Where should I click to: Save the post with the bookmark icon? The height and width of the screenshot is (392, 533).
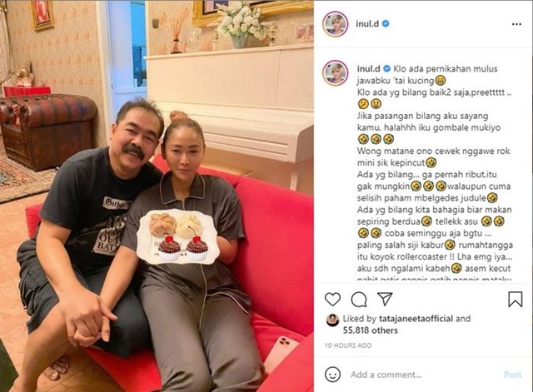[x=516, y=300]
